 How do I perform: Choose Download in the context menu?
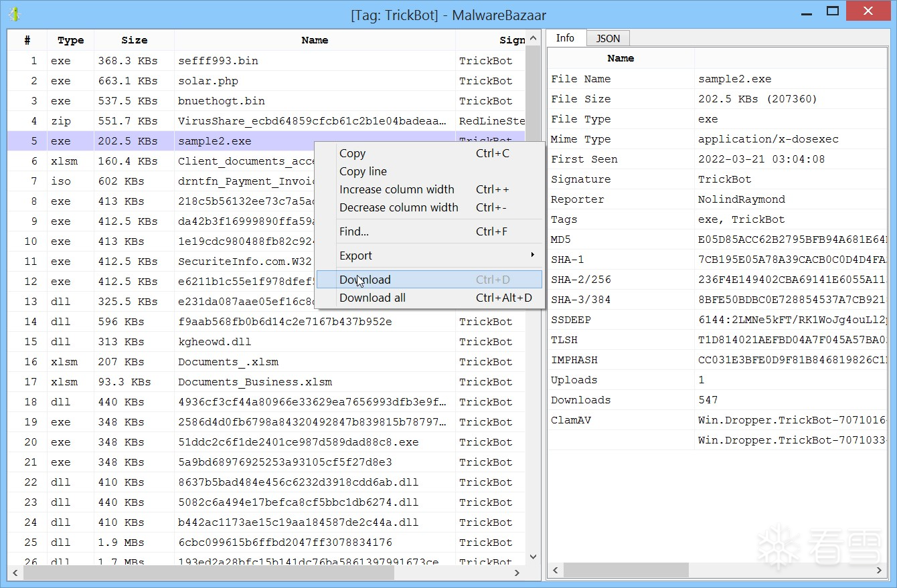[x=428, y=280]
